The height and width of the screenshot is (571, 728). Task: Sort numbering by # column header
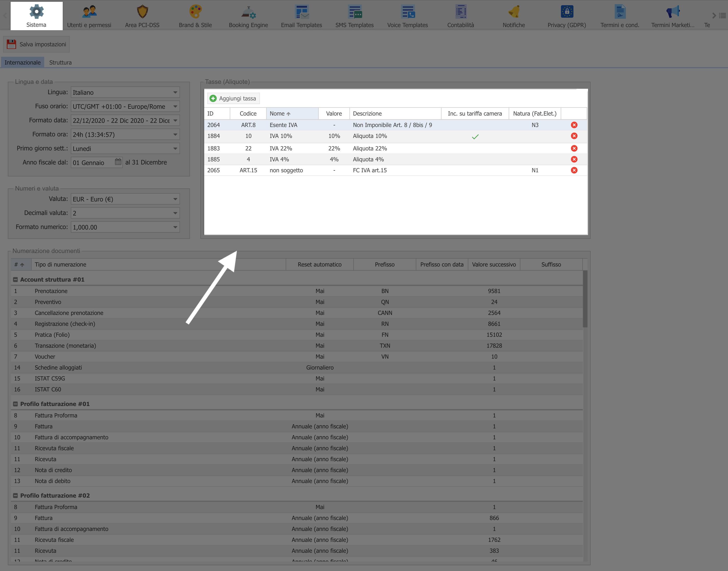21,264
